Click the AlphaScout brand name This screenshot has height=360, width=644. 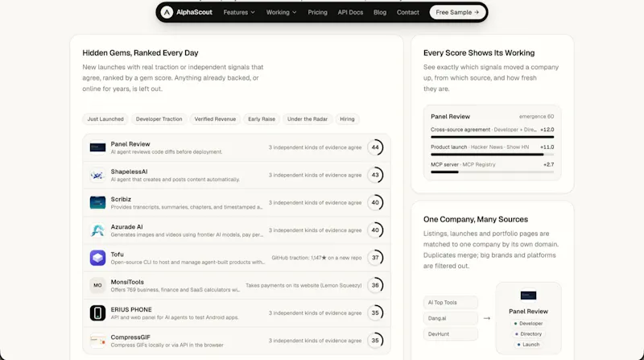pos(194,12)
